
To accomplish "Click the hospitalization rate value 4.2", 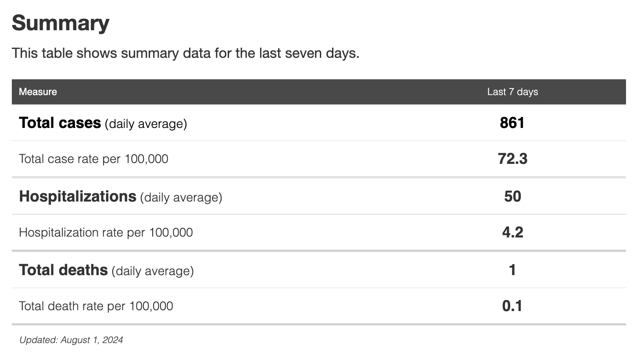I will click(512, 232).
